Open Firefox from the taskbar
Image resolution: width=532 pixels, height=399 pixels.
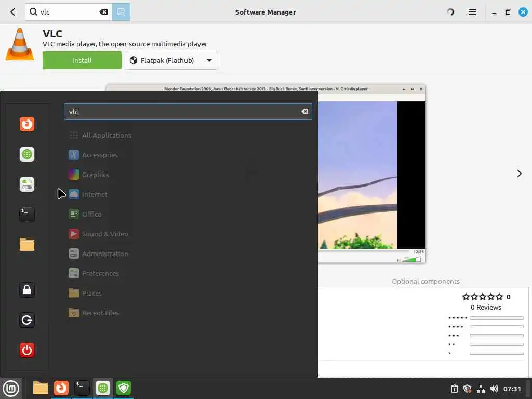point(61,388)
